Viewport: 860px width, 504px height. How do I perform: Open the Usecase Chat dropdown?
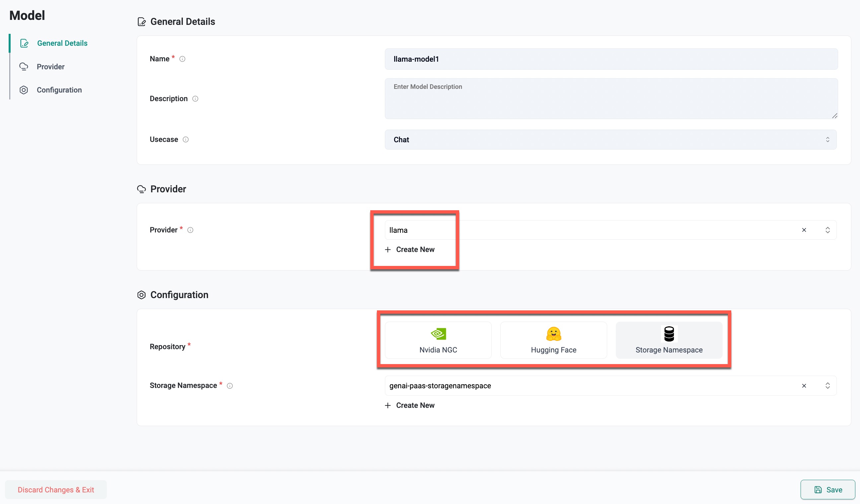click(x=610, y=140)
